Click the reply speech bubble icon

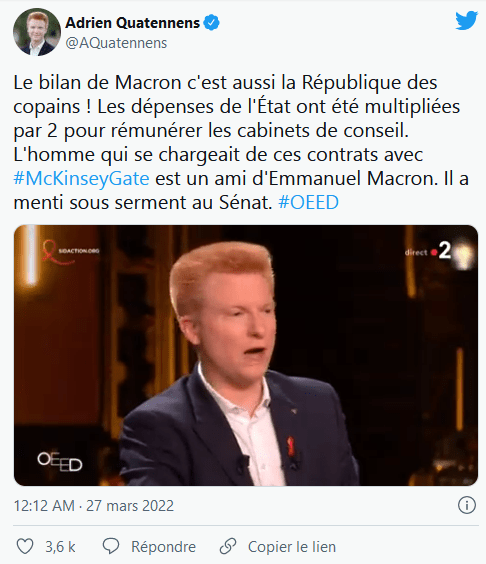pos(111,546)
